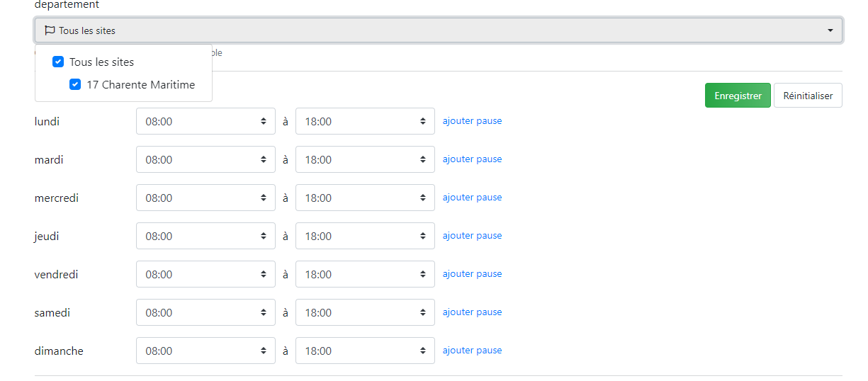Open lundi start time dropdown
Image resolution: width=868 pixels, height=381 pixels.
pyautogui.click(x=205, y=121)
